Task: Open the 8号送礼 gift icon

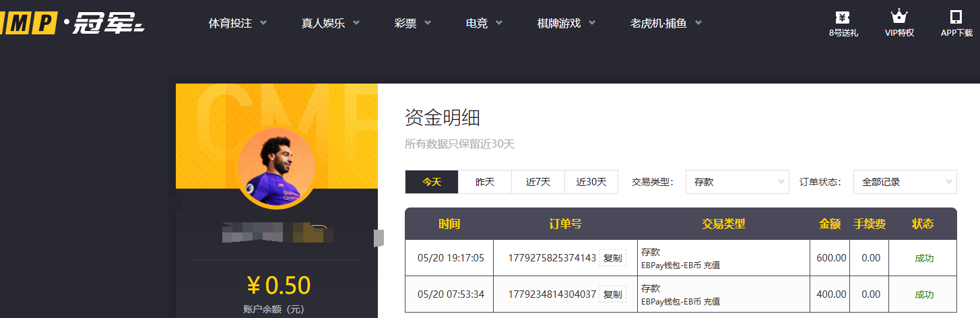Action: tap(843, 17)
